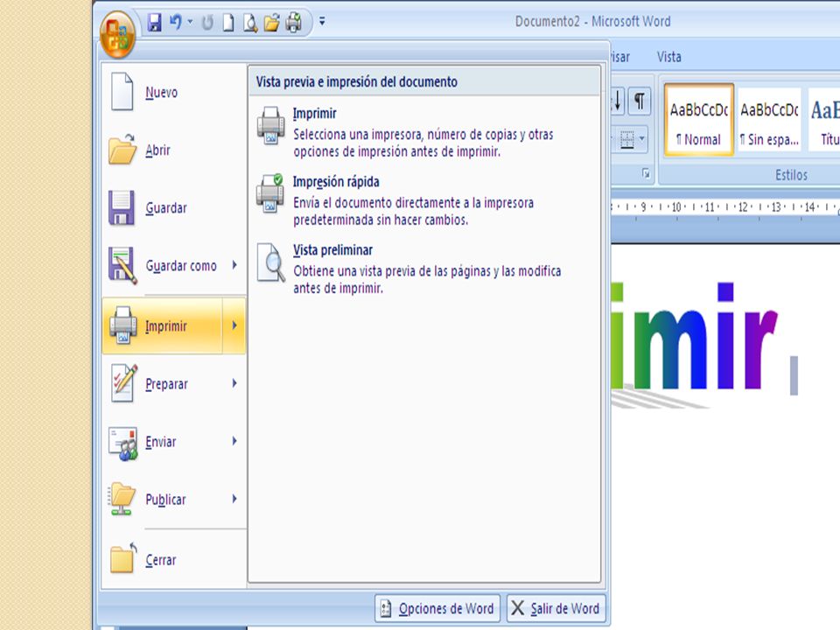Toggle the show paragraph marks pilcrow button

click(639, 101)
